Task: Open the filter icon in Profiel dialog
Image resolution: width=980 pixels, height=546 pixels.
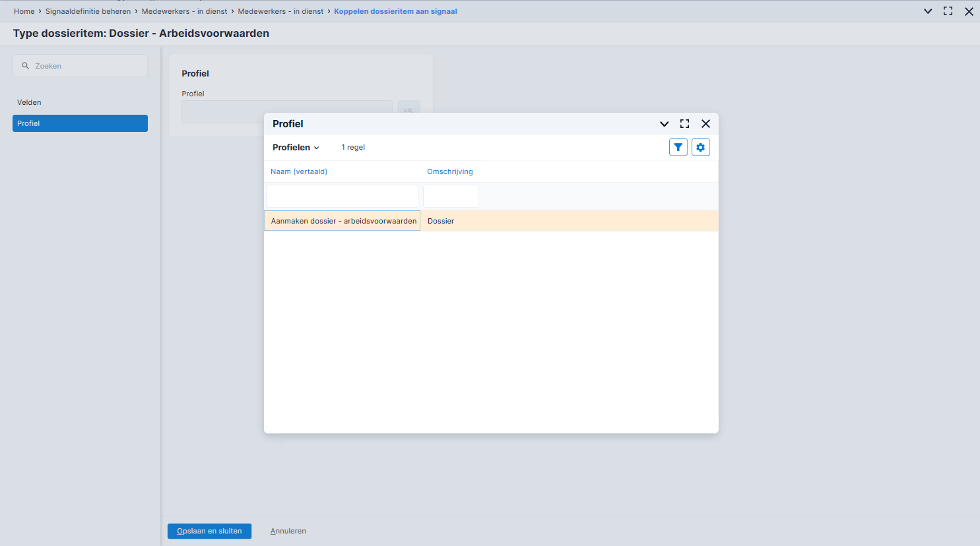Action: pos(678,147)
